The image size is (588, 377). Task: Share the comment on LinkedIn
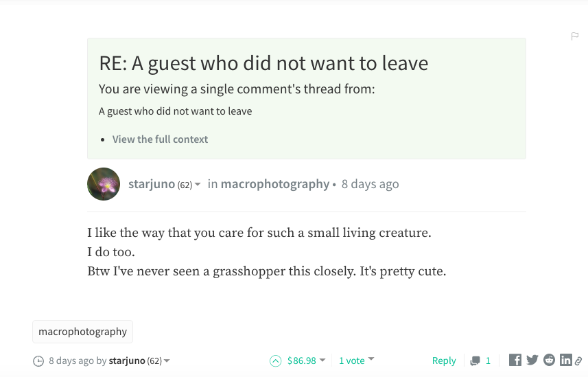click(x=566, y=360)
